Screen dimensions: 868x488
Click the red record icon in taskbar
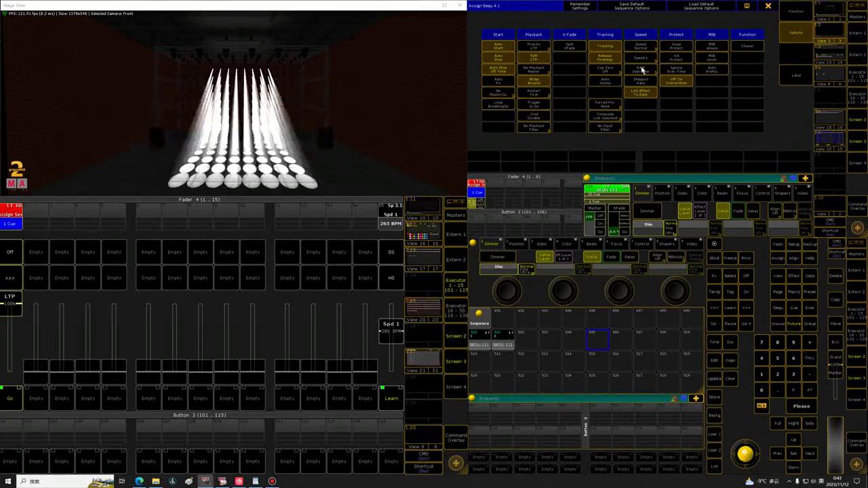click(x=272, y=481)
